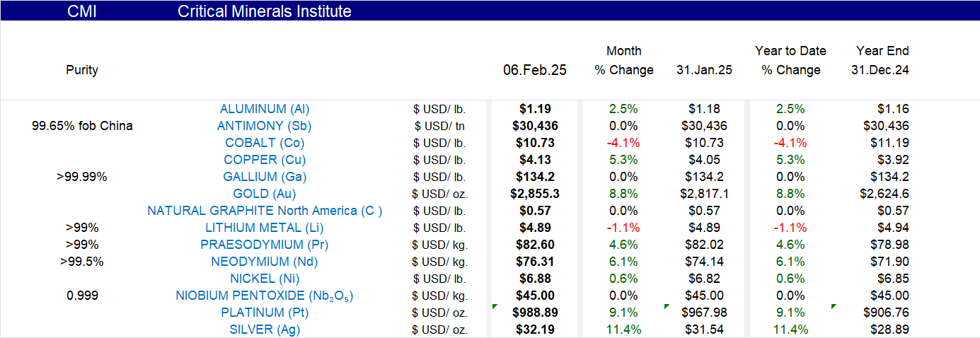Open the GALLIUM (Ga) link
The height and width of the screenshot is (338, 980).
(x=265, y=177)
